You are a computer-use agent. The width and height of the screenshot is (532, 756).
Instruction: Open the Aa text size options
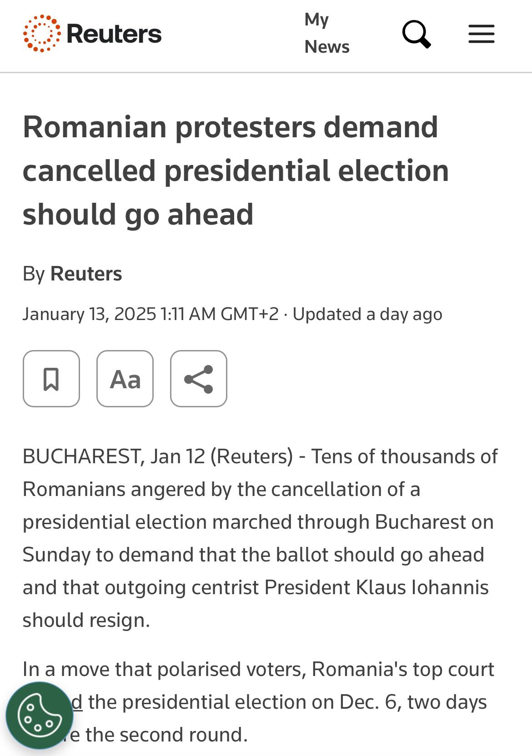pos(125,379)
